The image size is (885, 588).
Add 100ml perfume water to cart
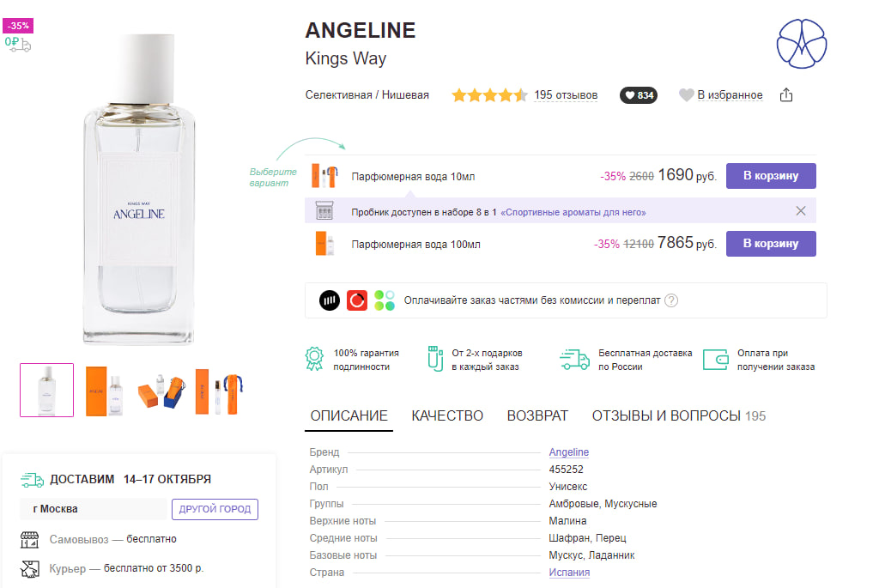(x=771, y=244)
